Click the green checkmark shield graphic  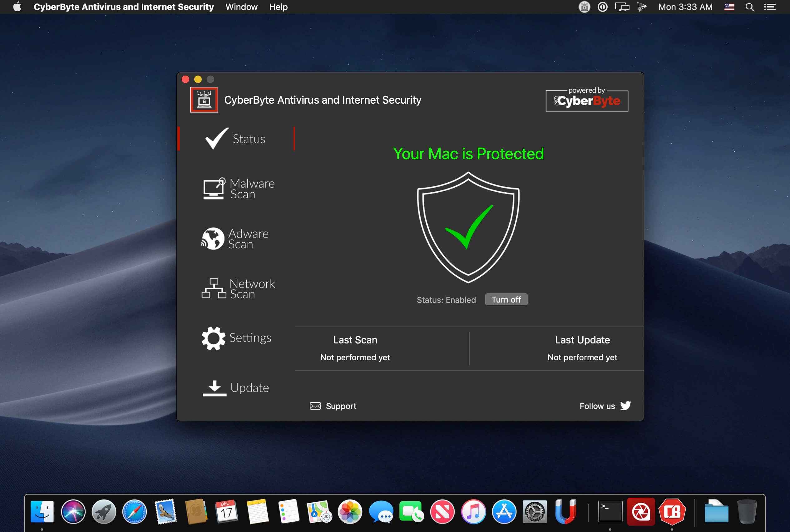coord(468,227)
